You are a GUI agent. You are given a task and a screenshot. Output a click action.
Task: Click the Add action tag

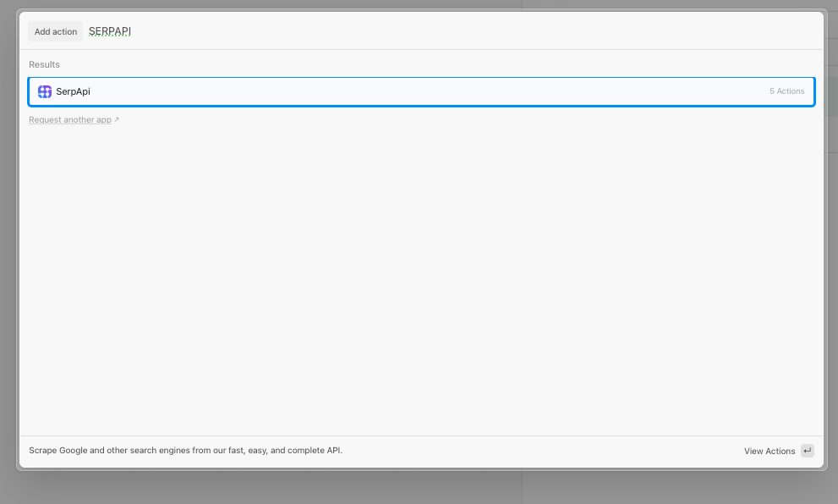click(x=56, y=31)
